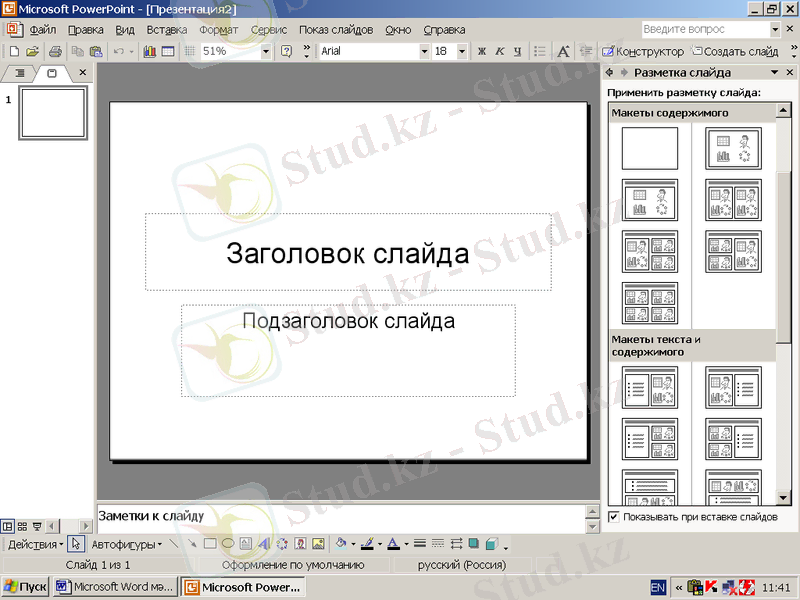Click the 'Конструктор' button

[643, 51]
